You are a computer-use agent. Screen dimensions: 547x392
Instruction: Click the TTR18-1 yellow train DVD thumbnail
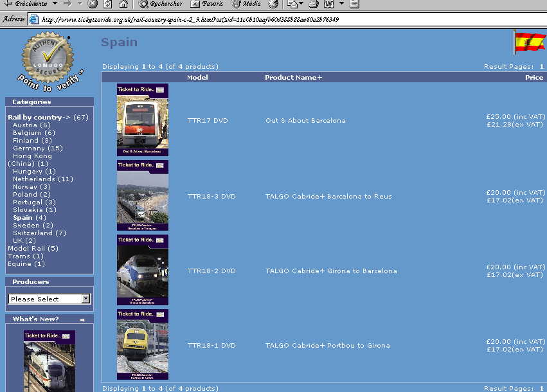(x=142, y=345)
